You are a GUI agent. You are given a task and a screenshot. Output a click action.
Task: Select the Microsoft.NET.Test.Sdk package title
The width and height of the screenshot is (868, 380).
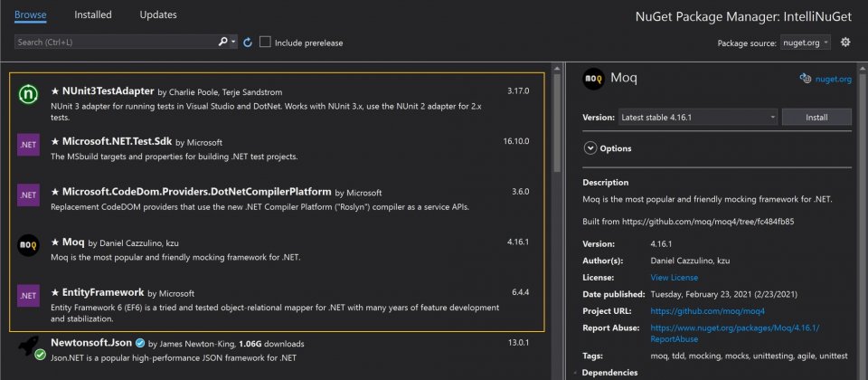click(x=117, y=141)
